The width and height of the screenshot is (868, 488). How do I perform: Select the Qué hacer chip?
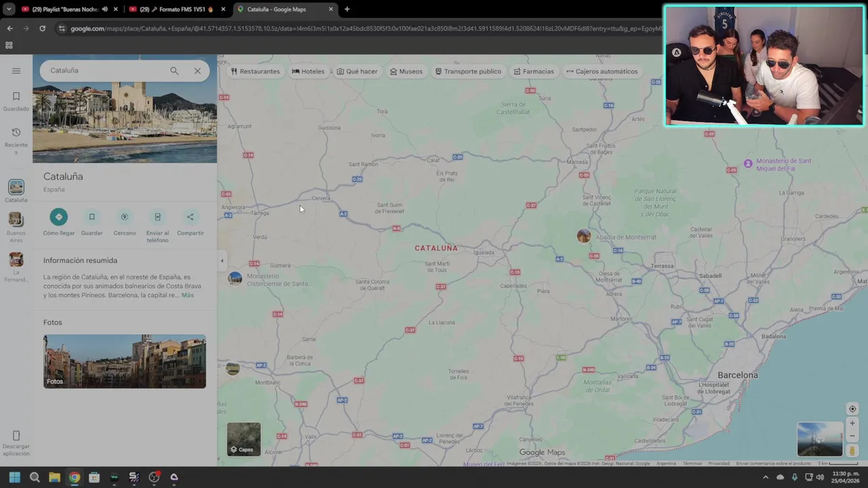357,71
